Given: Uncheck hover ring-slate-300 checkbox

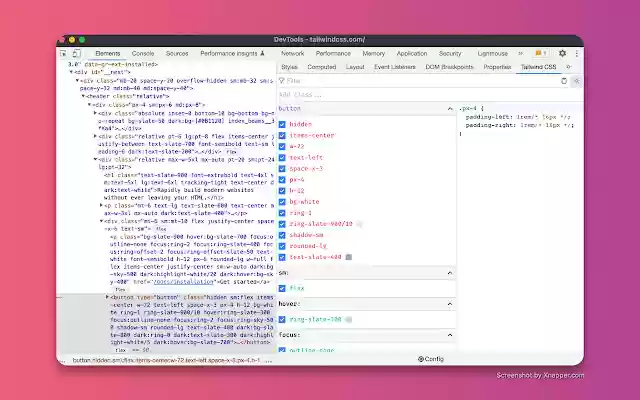Looking at the screenshot, I should [282, 320].
